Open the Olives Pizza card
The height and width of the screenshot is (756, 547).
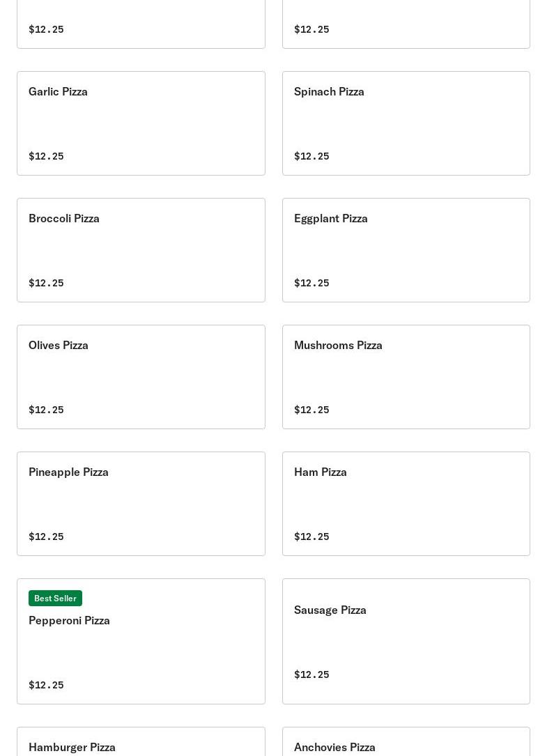[141, 376]
